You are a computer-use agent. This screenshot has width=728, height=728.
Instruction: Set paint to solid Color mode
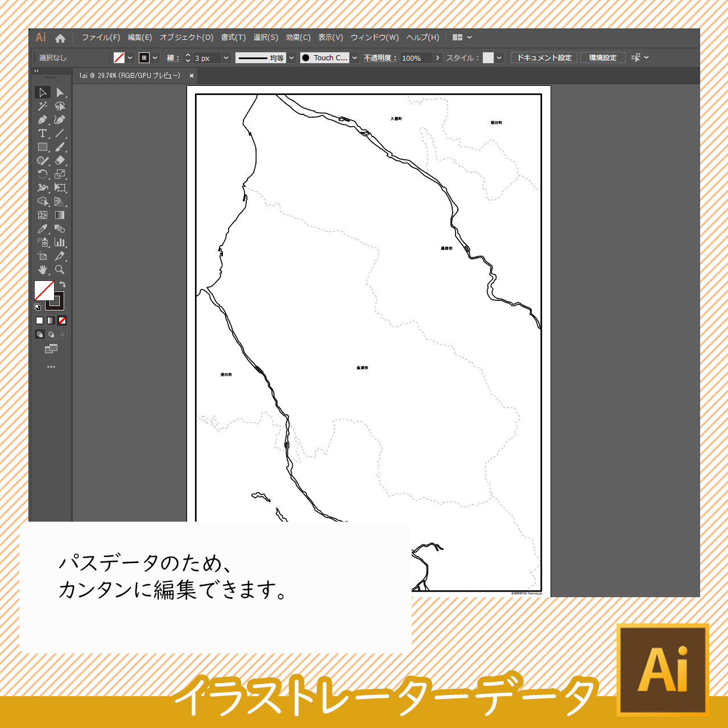click(40, 321)
